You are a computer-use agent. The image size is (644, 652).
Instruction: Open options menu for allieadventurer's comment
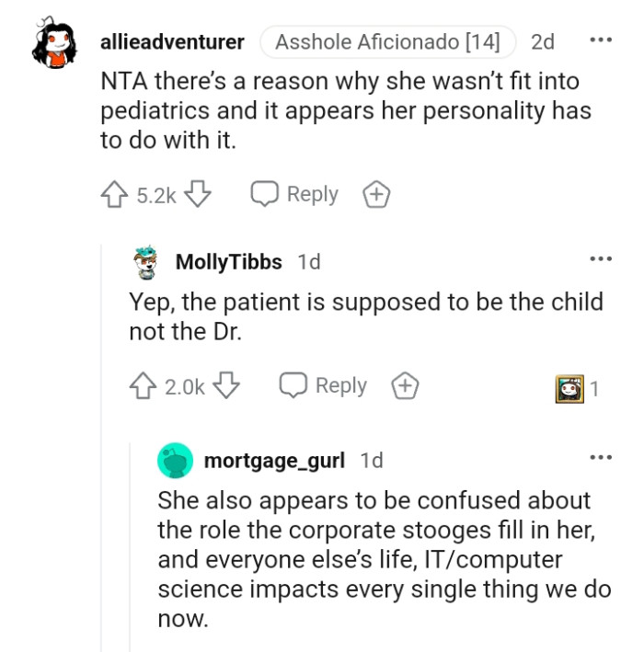point(600,40)
